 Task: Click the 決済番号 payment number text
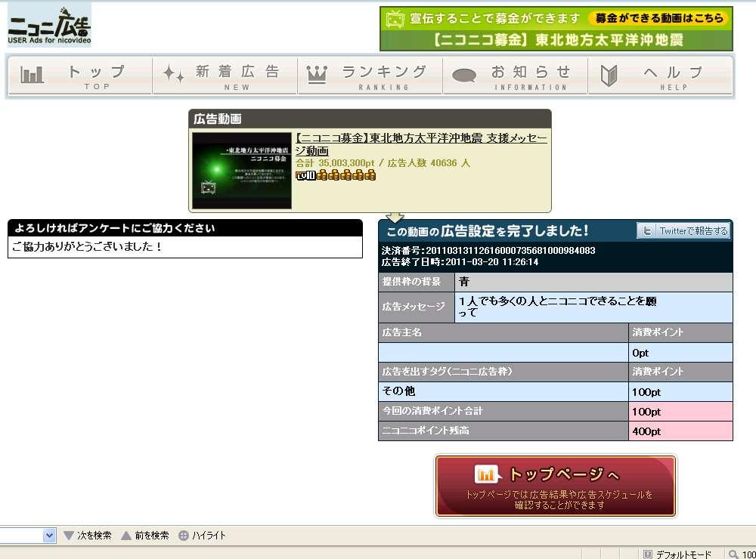pyautogui.click(x=488, y=251)
